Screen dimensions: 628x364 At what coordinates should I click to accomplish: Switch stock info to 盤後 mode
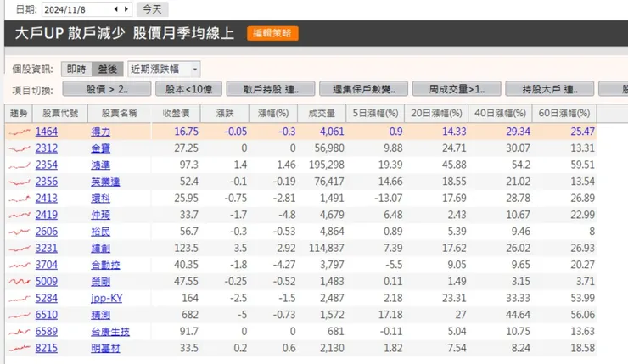[x=107, y=70]
